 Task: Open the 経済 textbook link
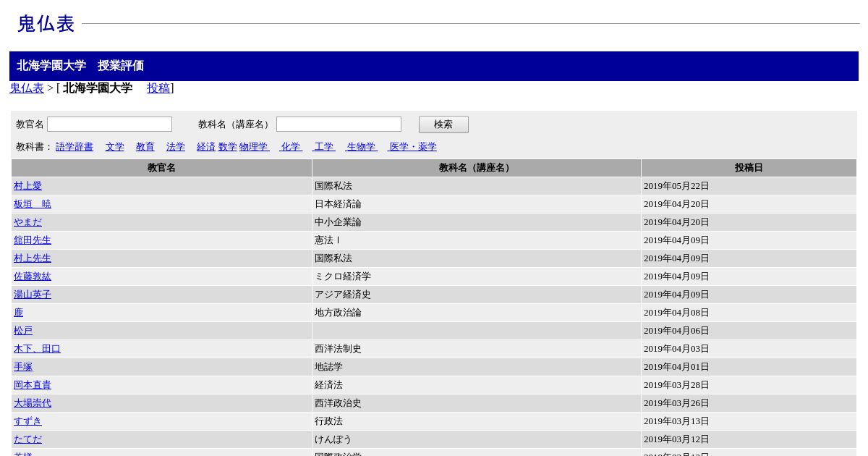(x=206, y=147)
